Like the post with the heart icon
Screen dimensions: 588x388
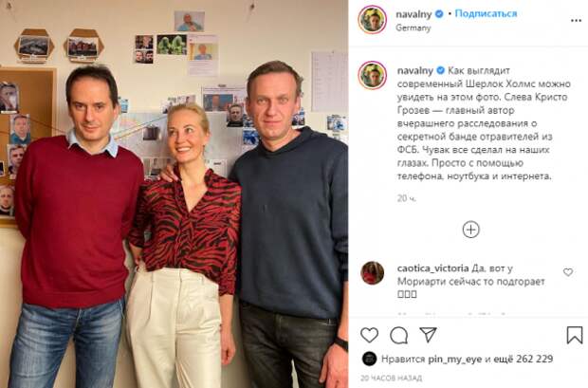(369, 335)
